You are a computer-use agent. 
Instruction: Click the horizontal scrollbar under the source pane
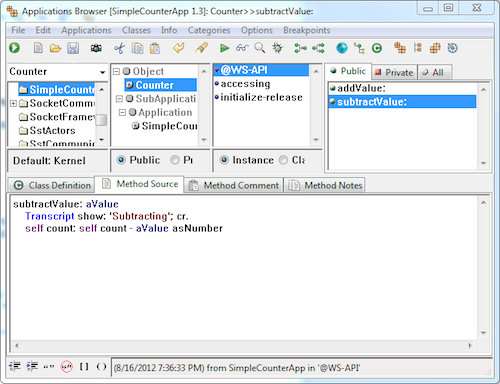point(243,346)
